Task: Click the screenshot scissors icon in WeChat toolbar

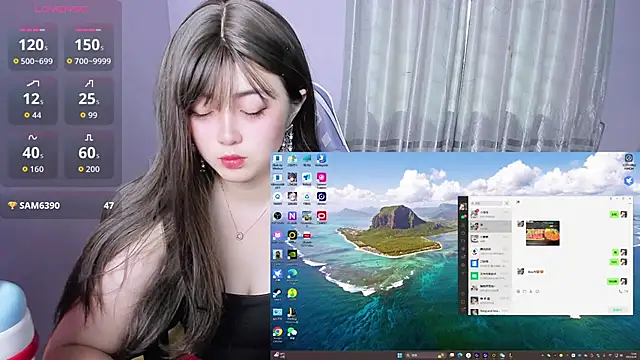Action: click(x=531, y=291)
